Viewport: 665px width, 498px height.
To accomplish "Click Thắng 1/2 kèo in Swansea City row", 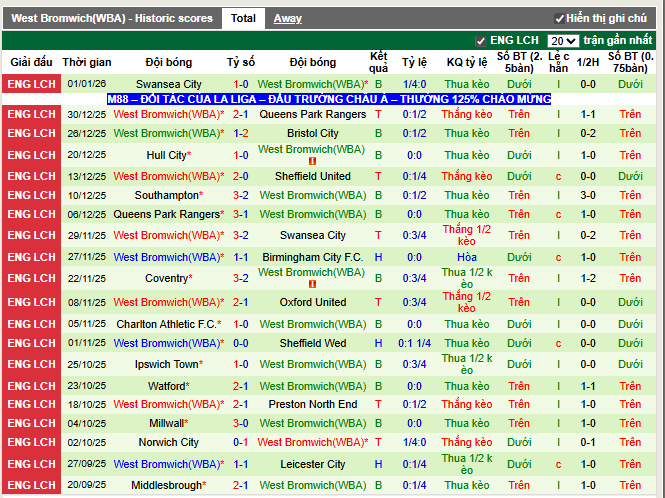I will tap(467, 235).
